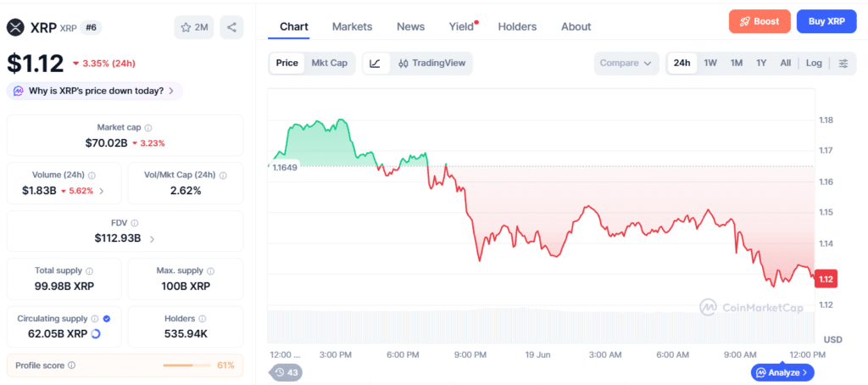868x385 pixels.
Task: Click the #6 rank badge
Action: (91, 28)
